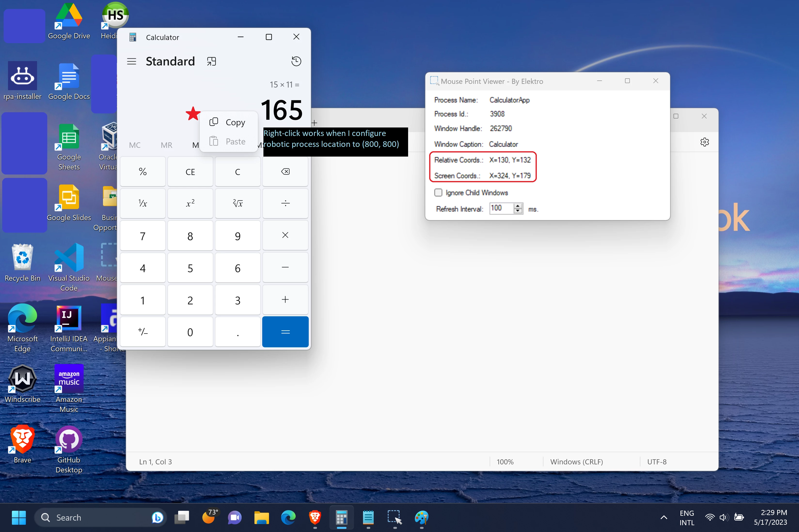Viewport: 799px width, 532px height.
Task: Select the Recycle Bin desktop icon
Action: pyautogui.click(x=22, y=263)
